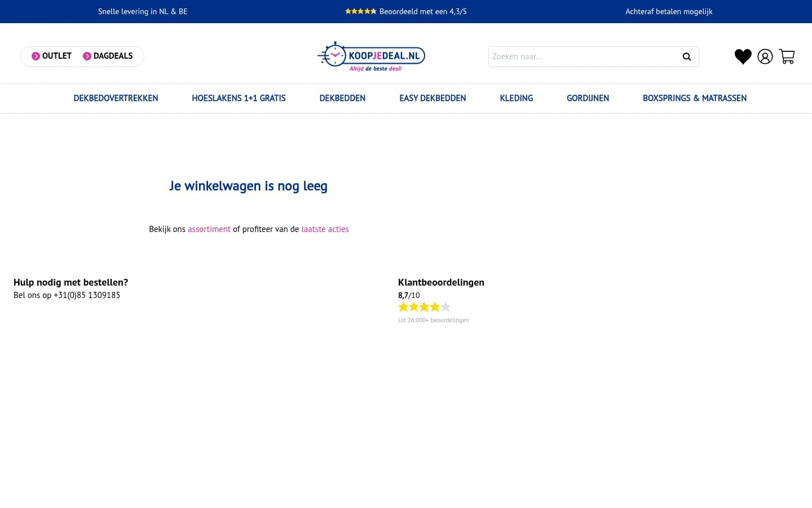Viewport: 812px width, 508px height.
Task: Open the wishlist via heart icon
Action: click(x=743, y=56)
